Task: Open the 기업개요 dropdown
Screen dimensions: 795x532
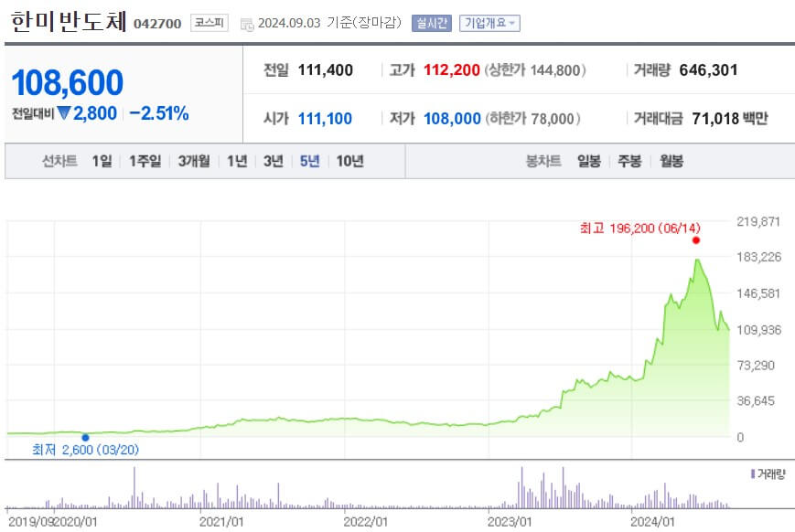Action: (x=487, y=23)
